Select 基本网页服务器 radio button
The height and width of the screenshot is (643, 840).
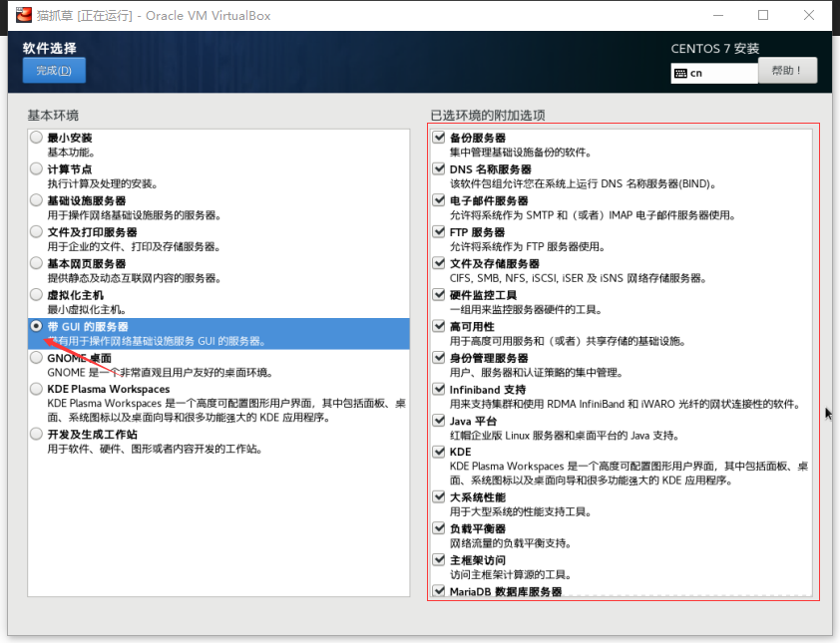[37, 263]
